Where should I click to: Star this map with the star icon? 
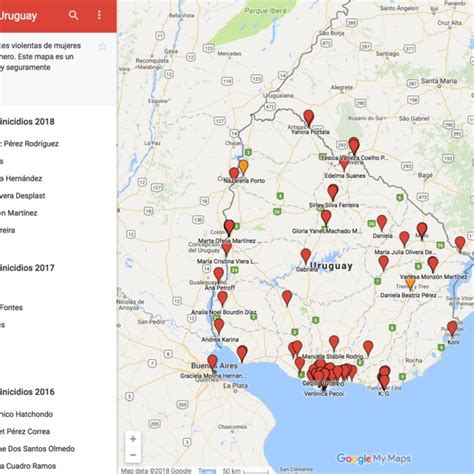pyautogui.click(x=102, y=47)
